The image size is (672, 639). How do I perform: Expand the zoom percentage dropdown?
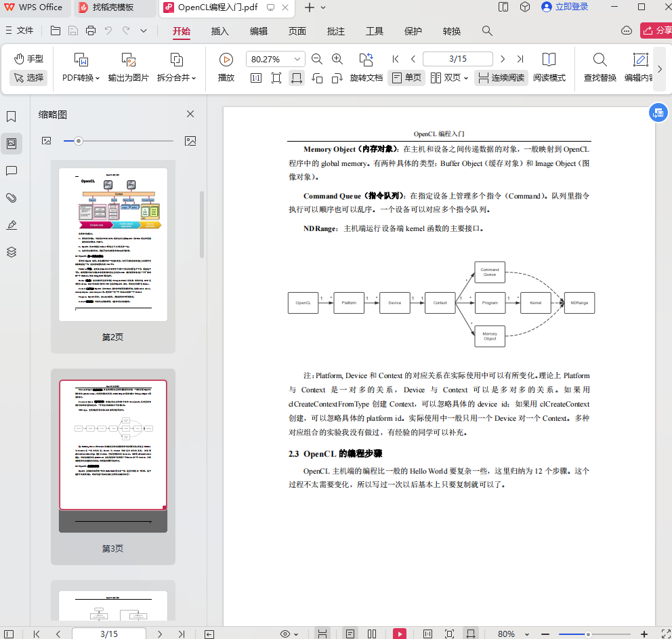[x=297, y=59]
